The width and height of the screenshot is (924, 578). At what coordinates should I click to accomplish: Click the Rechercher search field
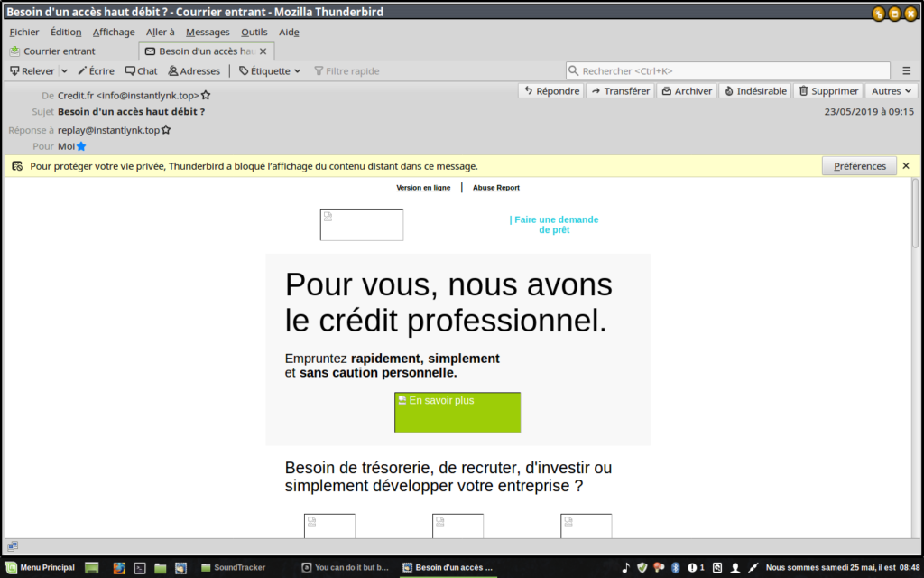pyautogui.click(x=727, y=71)
